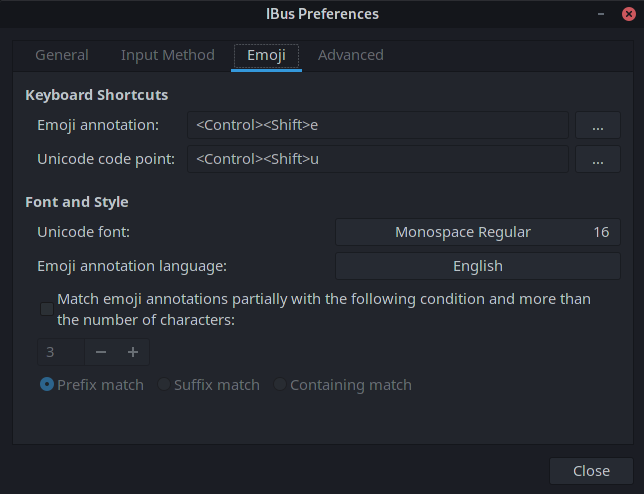Viewport: 644px width, 494px height.
Task: Click the Close button
Action: pyautogui.click(x=591, y=471)
